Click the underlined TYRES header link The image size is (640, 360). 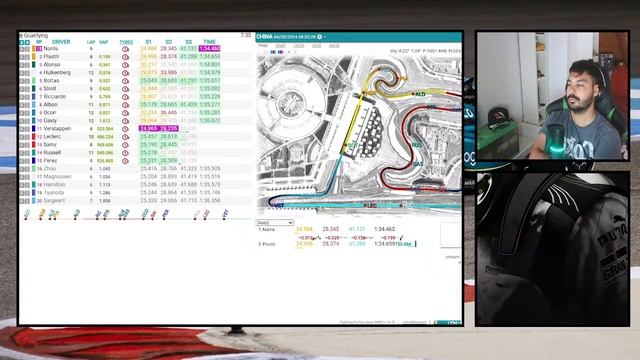(x=126, y=42)
